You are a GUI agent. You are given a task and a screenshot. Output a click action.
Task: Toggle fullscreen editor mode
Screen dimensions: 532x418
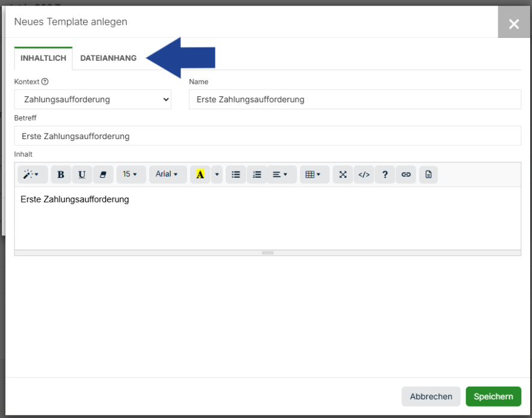[x=342, y=175]
